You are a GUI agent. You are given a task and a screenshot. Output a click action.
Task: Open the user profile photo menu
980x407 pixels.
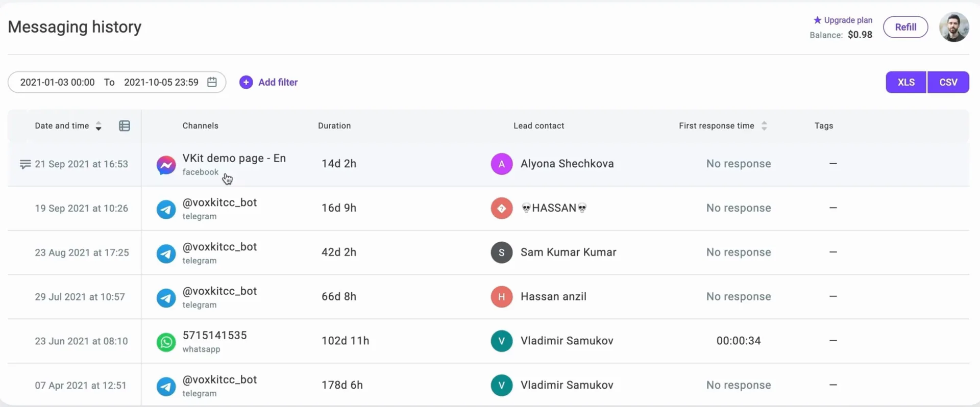tap(954, 27)
